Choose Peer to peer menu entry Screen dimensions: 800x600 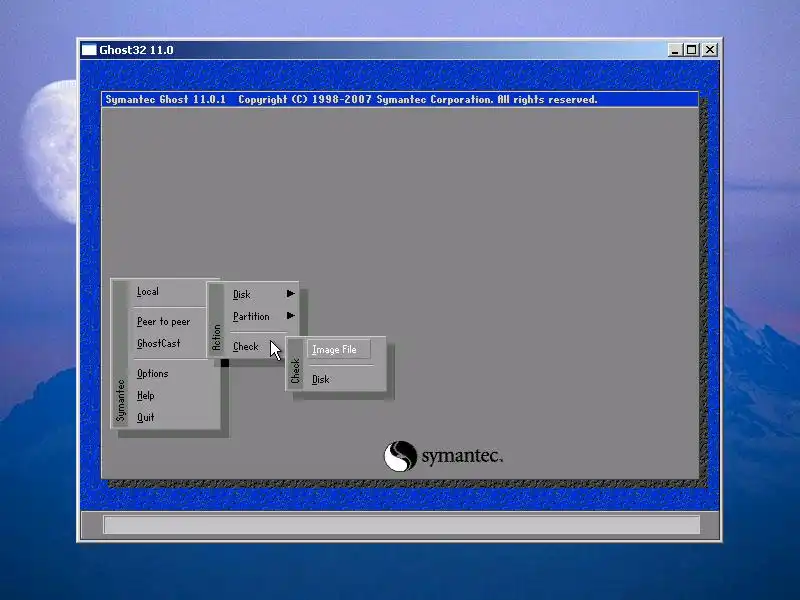[163, 321]
